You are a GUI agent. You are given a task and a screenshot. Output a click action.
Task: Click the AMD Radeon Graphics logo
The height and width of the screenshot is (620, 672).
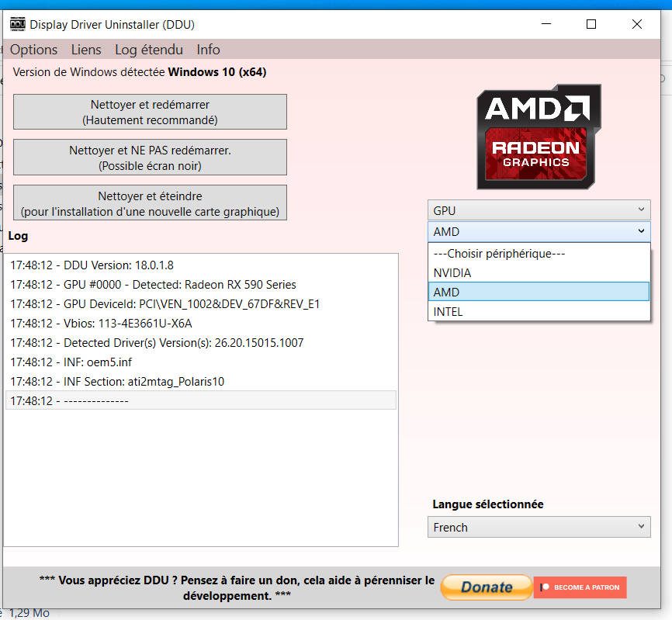[539, 137]
